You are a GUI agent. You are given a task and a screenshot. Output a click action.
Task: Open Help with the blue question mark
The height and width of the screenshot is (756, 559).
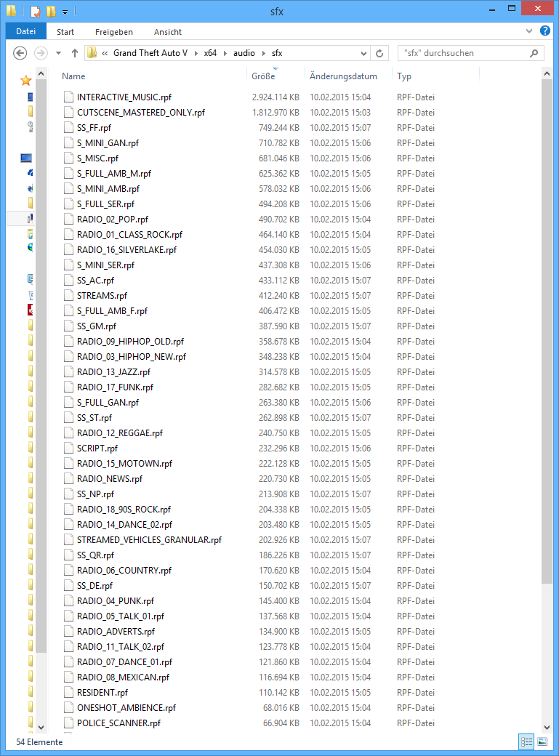coord(545,31)
